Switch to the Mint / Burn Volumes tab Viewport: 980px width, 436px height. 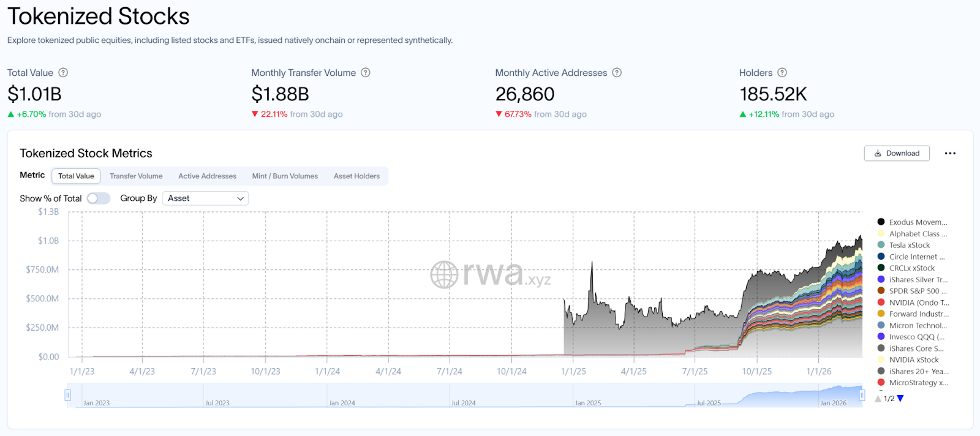click(285, 176)
